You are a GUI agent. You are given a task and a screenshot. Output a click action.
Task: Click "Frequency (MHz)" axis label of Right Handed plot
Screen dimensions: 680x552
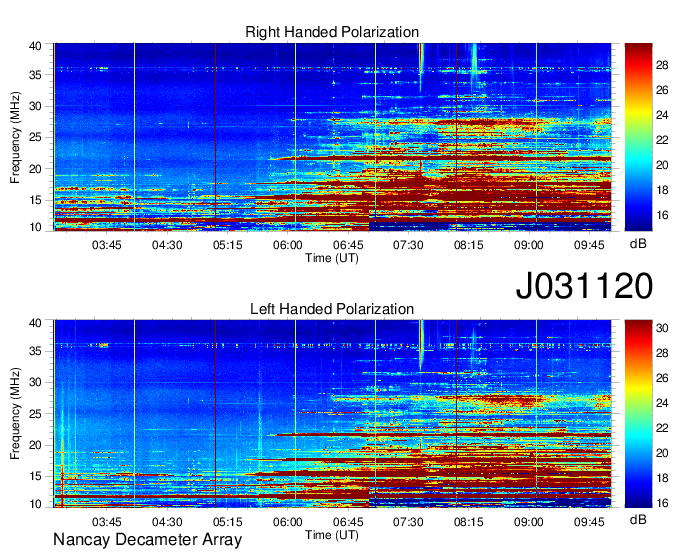click(x=15, y=137)
